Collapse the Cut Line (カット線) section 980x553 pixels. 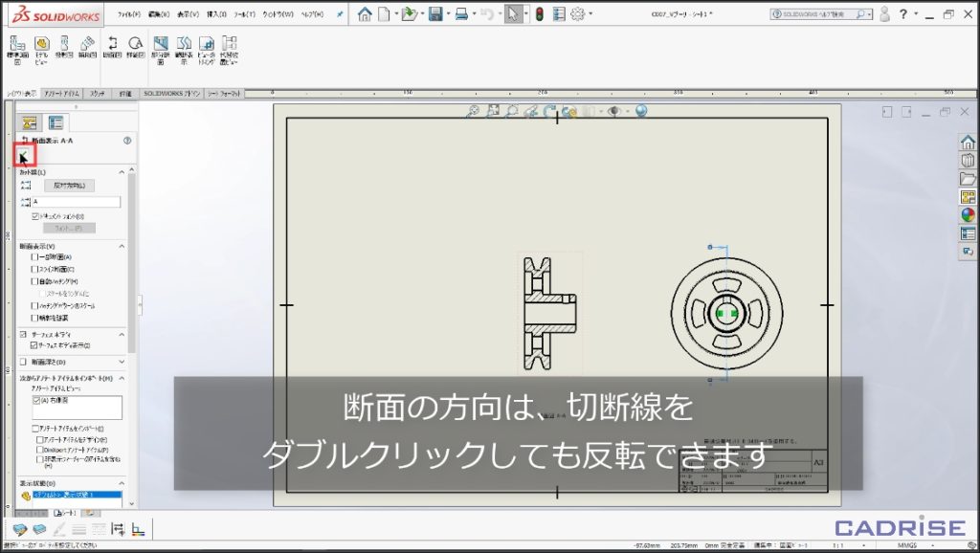(122, 171)
